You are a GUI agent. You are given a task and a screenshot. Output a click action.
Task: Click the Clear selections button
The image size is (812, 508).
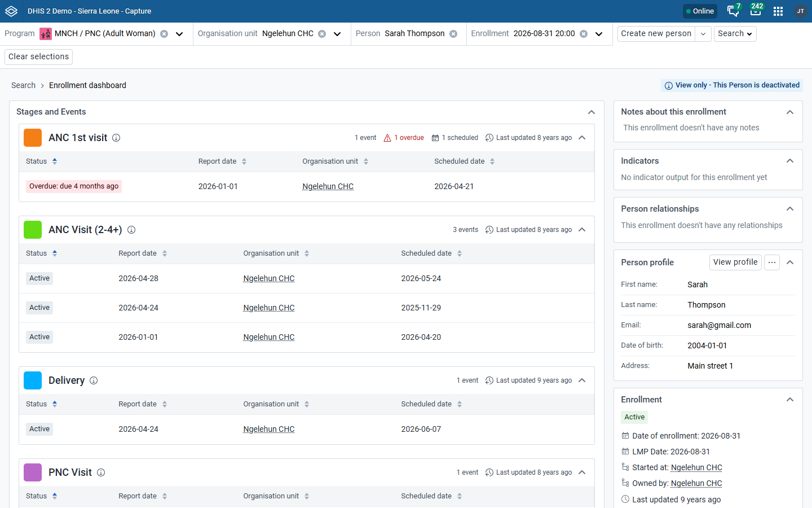[x=39, y=56]
